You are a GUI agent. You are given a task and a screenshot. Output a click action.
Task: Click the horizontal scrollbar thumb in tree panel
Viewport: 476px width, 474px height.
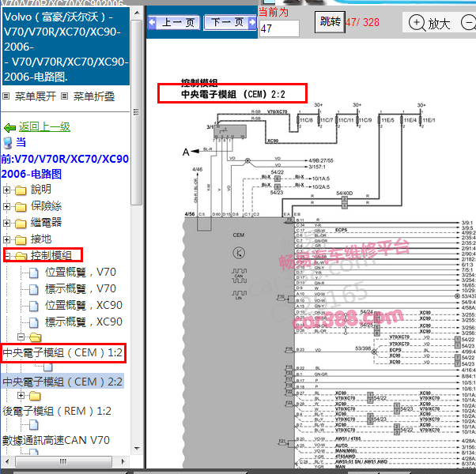tap(64, 461)
